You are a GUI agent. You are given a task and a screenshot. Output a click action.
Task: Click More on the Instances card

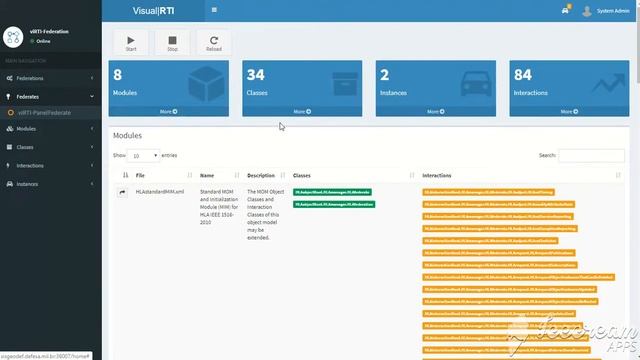click(x=436, y=111)
